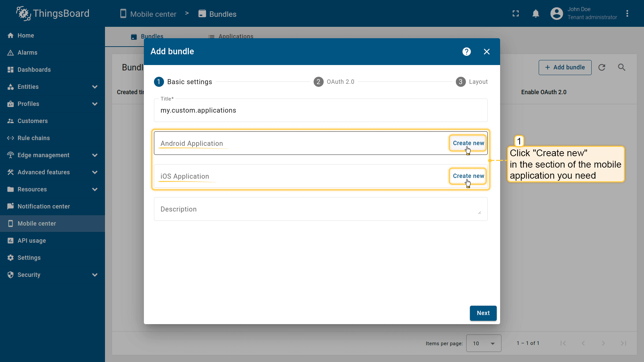Switch to the Applications tab

point(231,36)
